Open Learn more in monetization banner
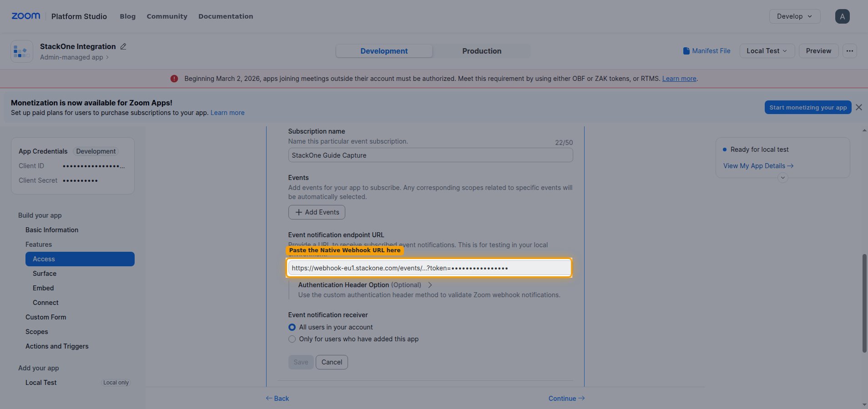This screenshot has width=868, height=409. point(227,113)
